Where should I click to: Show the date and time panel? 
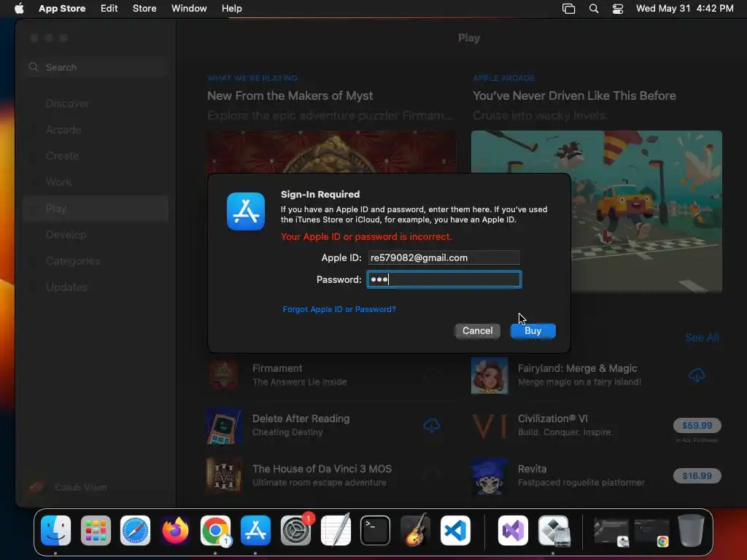pyautogui.click(x=684, y=9)
